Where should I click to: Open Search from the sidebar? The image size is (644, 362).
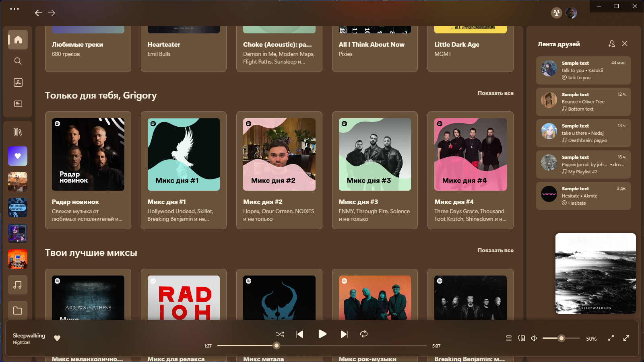(x=18, y=61)
